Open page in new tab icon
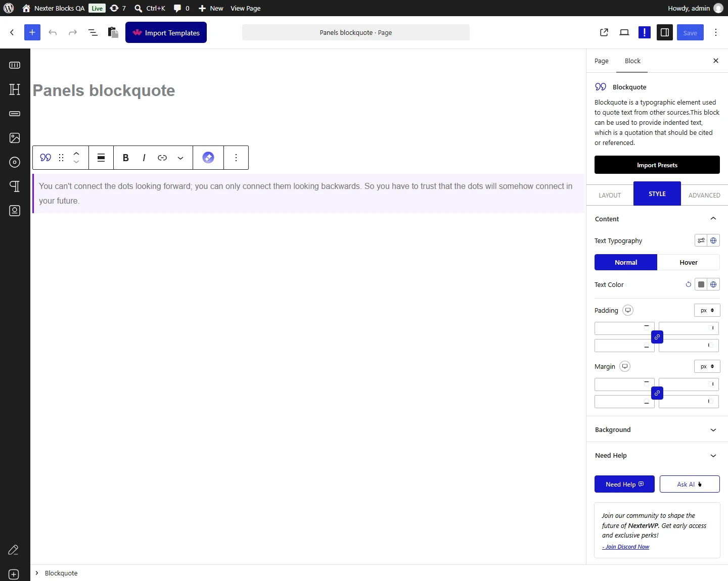The image size is (728, 581). [x=604, y=32]
